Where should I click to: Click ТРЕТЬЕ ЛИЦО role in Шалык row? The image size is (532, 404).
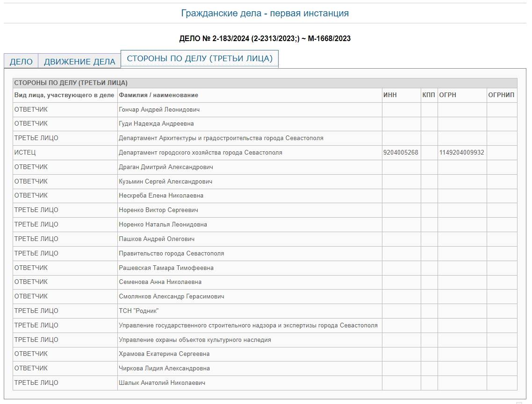tap(36, 383)
